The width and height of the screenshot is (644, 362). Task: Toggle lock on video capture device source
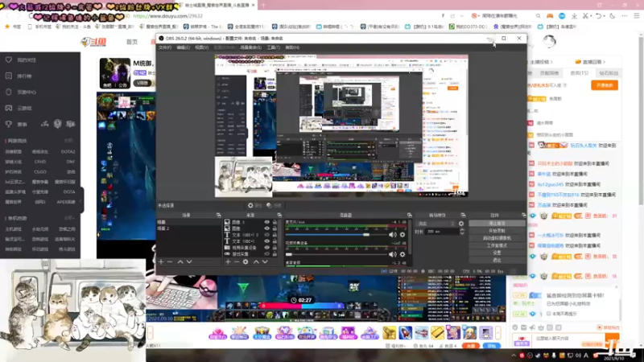point(275,248)
